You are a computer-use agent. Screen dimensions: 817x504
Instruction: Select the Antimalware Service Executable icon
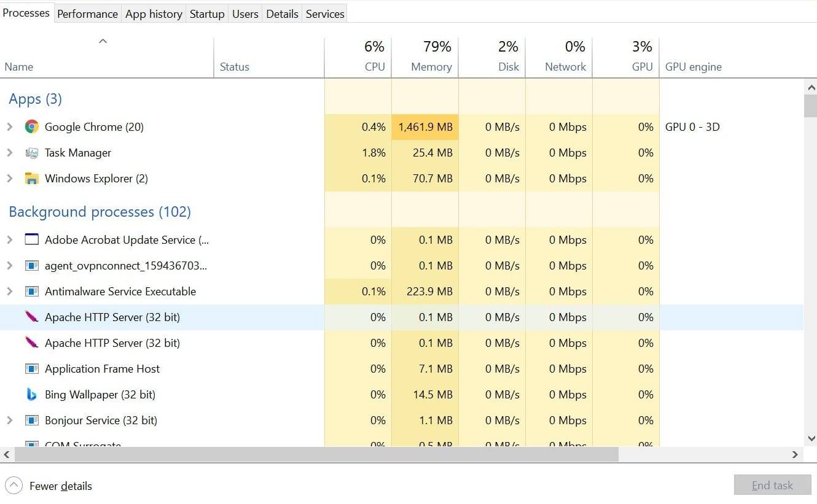point(31,292)
